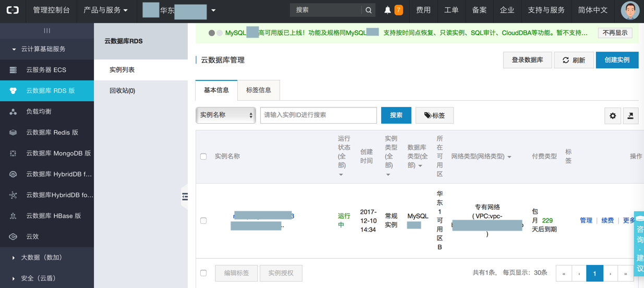
Task: Click the instance ID search input field
Action: pos(318,115)
